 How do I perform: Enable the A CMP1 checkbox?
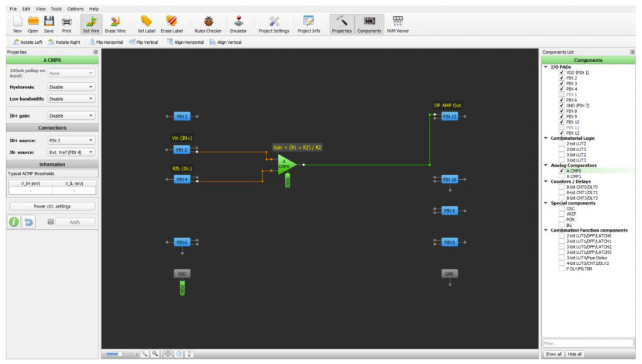(x=562, y=176)
